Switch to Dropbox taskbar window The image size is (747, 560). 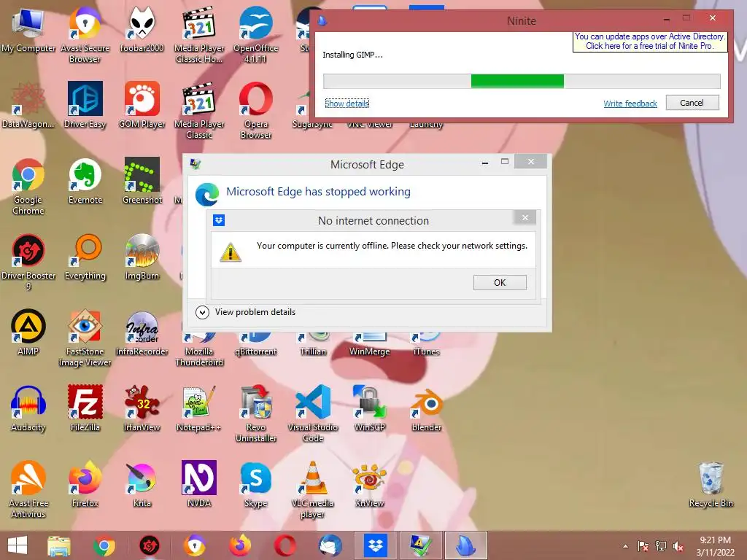point(376,545)
